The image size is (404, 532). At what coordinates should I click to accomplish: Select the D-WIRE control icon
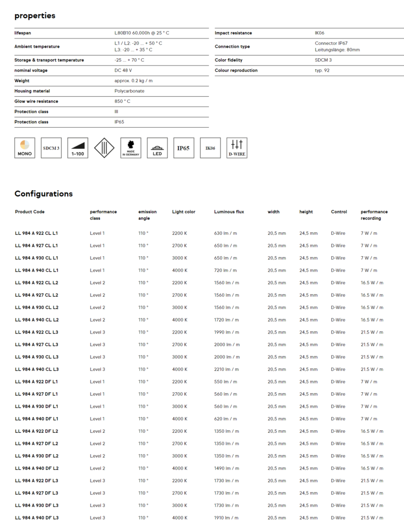click(237, 148)
